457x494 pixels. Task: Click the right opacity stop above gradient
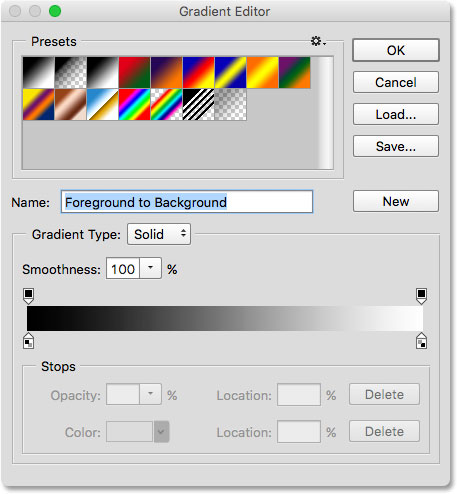[421, 296]
